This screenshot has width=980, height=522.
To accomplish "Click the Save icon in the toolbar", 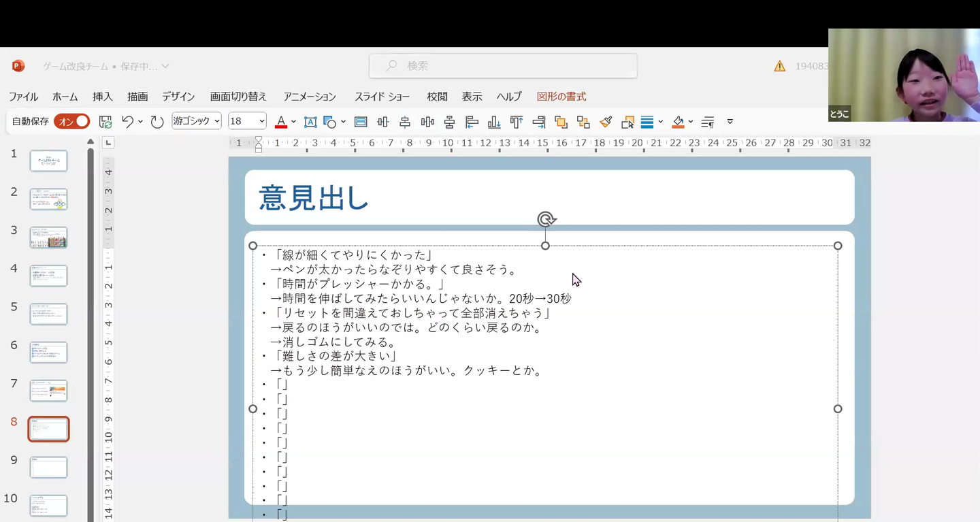I will coord(105,122).
